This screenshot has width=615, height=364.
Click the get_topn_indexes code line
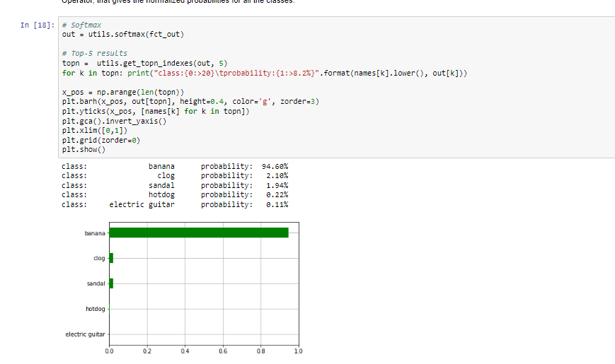click(145, 63)
